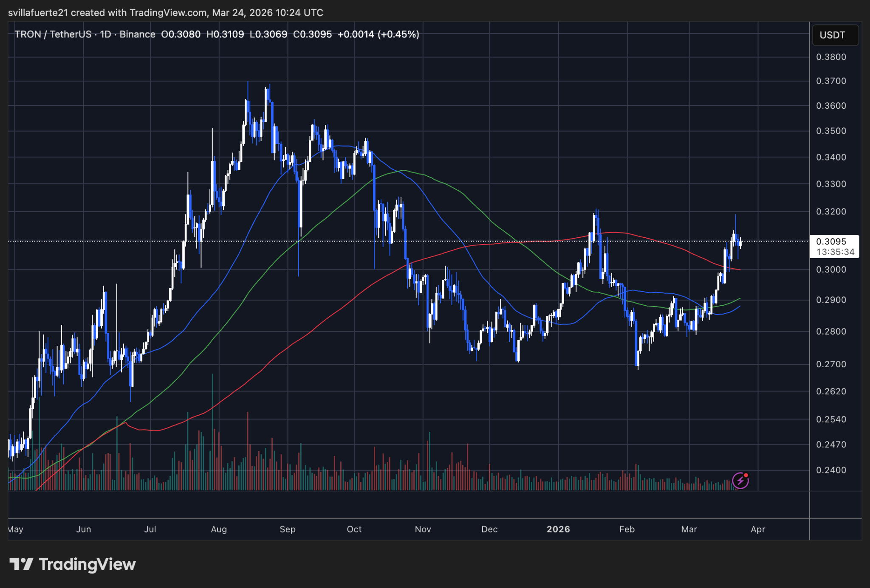
Task: Click the purple lightning bolt events icon
Action: (740, 481)
